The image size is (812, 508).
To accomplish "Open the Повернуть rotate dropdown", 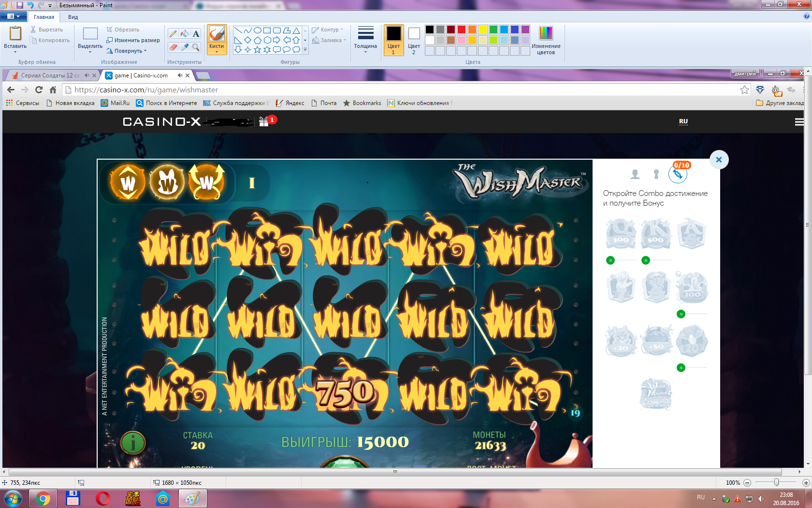I will click(x=127, y=51).
